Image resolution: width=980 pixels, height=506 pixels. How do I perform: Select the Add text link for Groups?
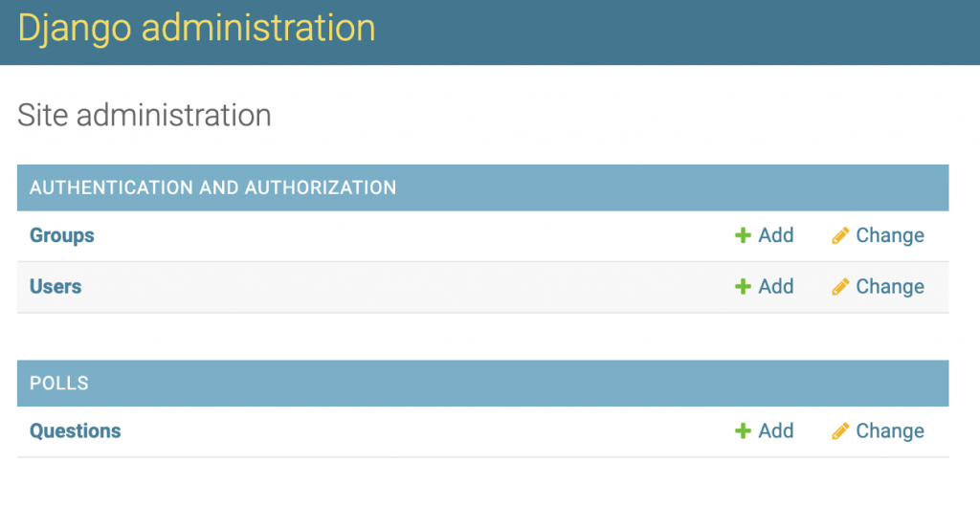775,235
